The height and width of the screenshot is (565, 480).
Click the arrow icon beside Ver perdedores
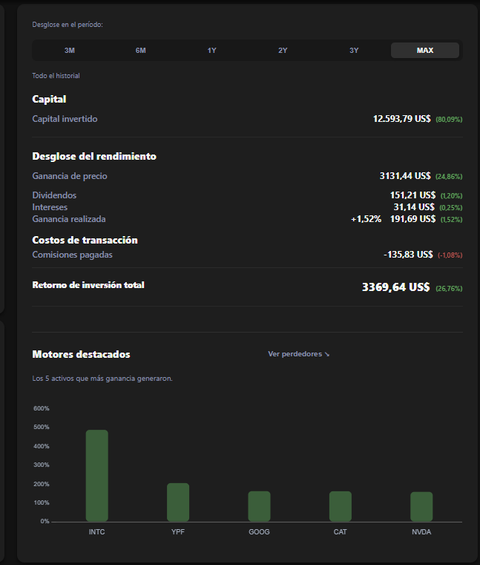click(327, 355)
